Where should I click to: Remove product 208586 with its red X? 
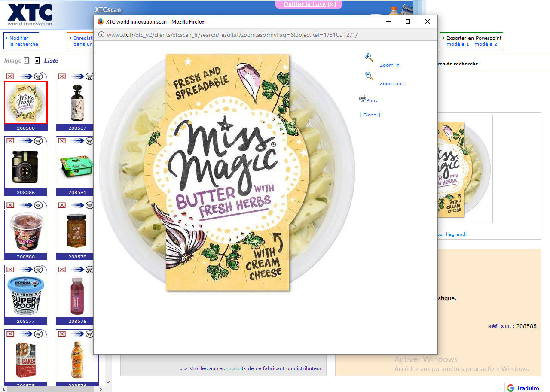click(10, 140)
